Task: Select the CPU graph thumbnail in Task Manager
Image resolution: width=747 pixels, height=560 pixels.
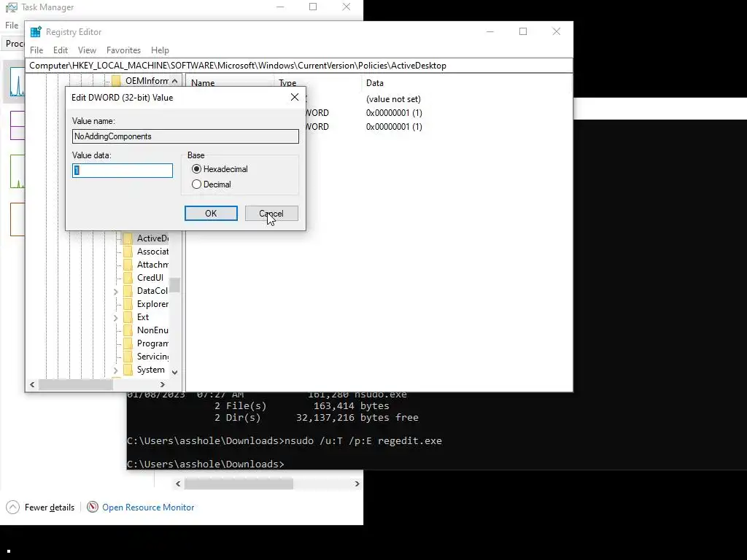Action: click(18, 82)
